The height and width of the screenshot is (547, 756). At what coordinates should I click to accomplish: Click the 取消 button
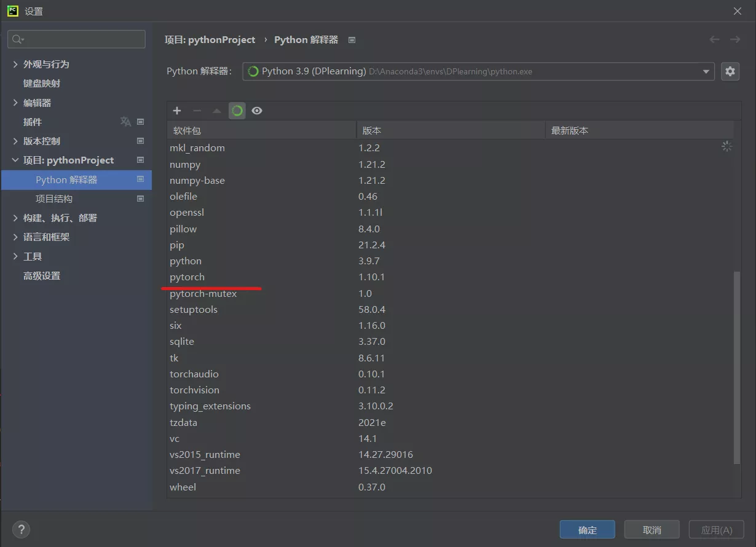652,530
